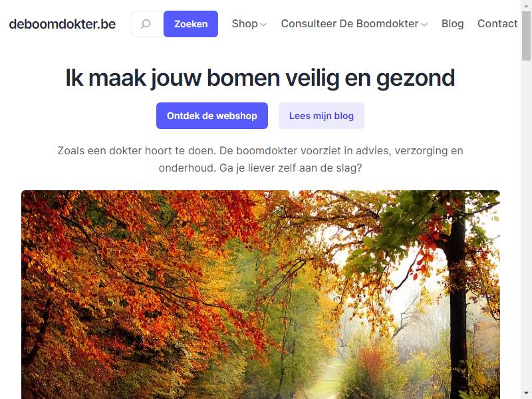The image size is (532, 399).
Task: Click the magnifying glass search icon
Action: point(146,24)
